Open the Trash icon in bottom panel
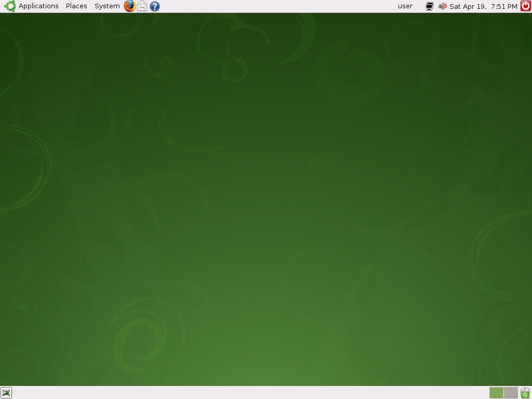 point(525,393)
